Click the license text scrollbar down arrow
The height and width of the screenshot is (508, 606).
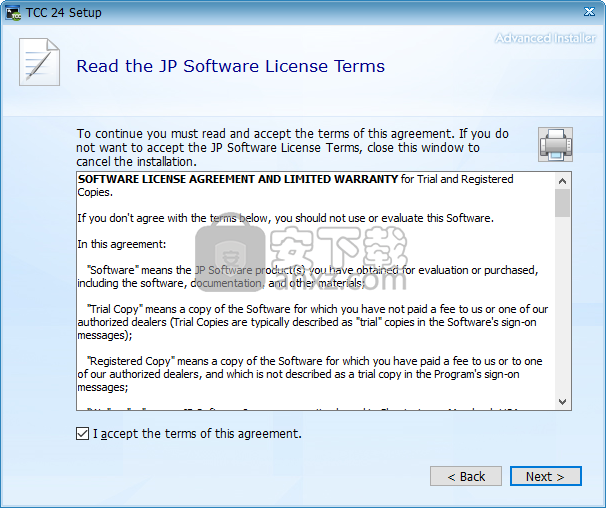coord(563,402)
